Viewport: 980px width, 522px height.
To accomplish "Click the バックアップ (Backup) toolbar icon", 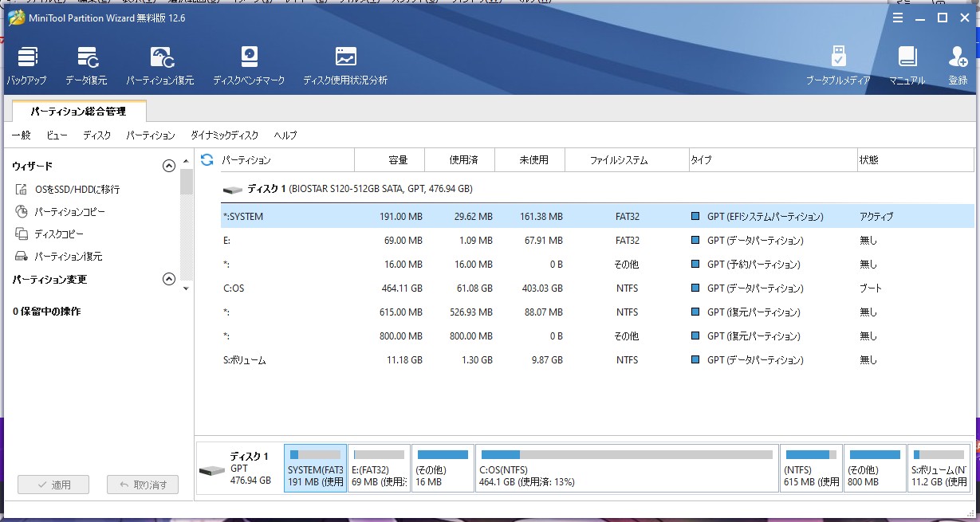I will 26,65.
